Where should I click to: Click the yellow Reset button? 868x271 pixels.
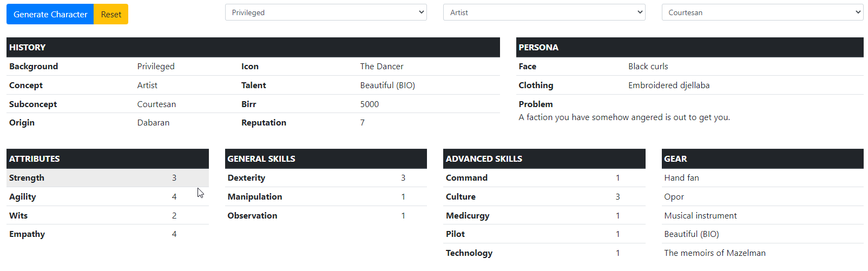(x=111, y=15)
